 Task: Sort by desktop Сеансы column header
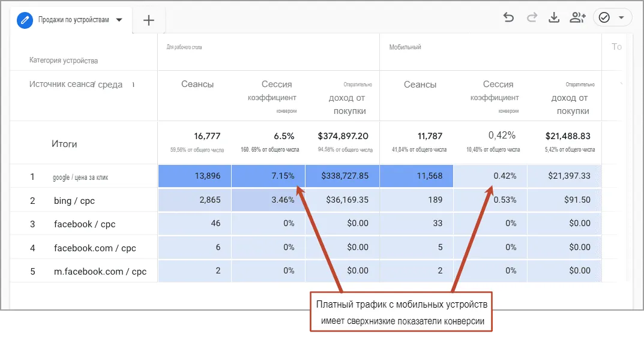pos(197,84)
